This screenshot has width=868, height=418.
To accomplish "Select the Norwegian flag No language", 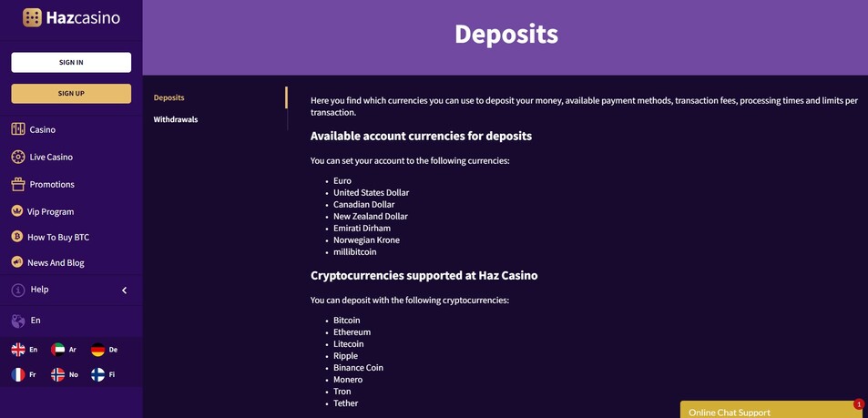I will [x=65, y=375].
